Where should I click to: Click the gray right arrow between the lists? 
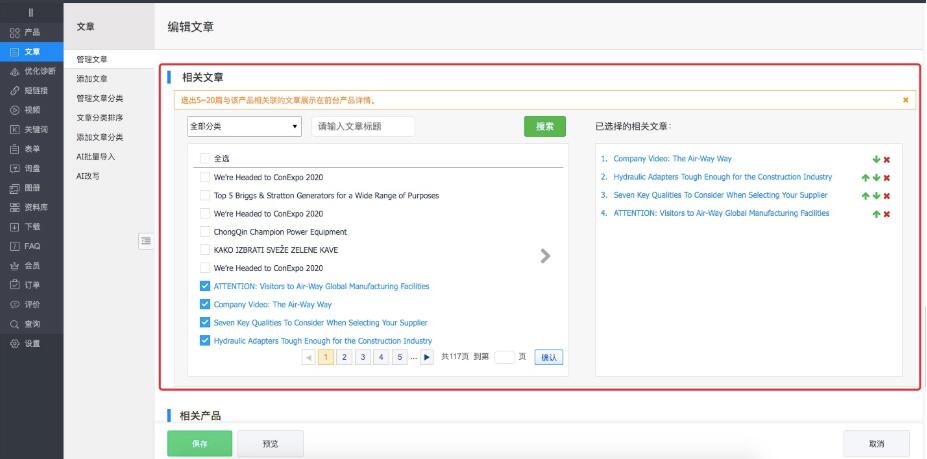point(545,255)
